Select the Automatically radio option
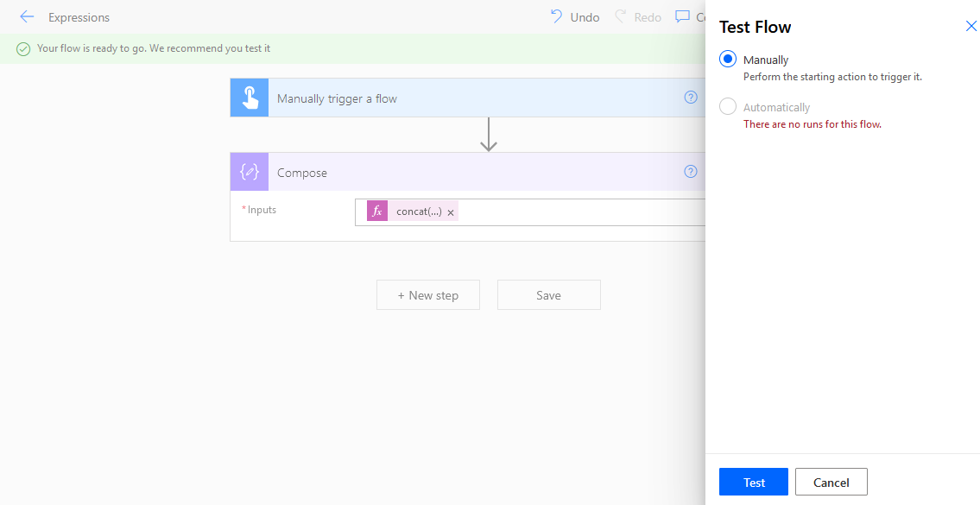Image resolution: width=980 pixels, height=505 pixels. click(x=728, y=107)
